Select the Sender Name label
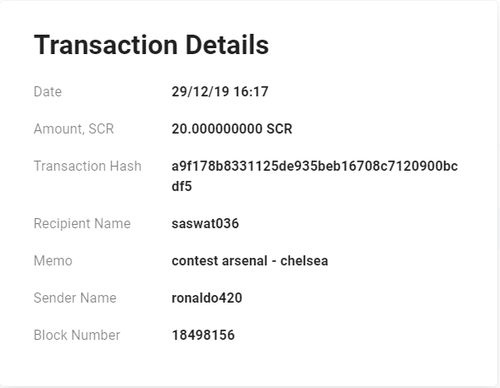The image size is (500, 388). [75, 298]
